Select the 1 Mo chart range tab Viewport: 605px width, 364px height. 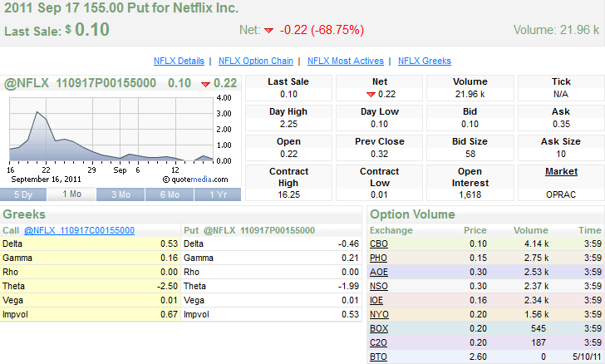71,194
